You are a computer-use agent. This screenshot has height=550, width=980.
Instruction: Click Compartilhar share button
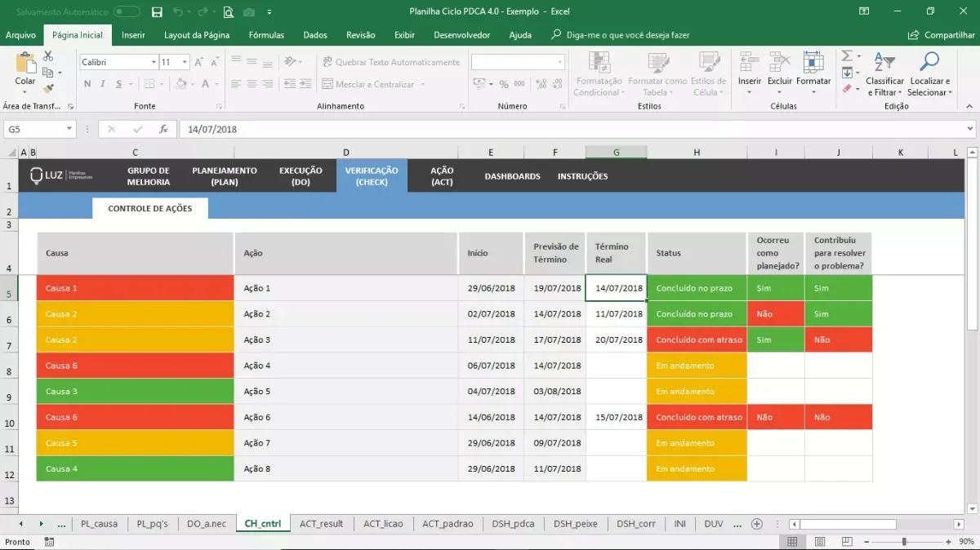click(942, 35)
